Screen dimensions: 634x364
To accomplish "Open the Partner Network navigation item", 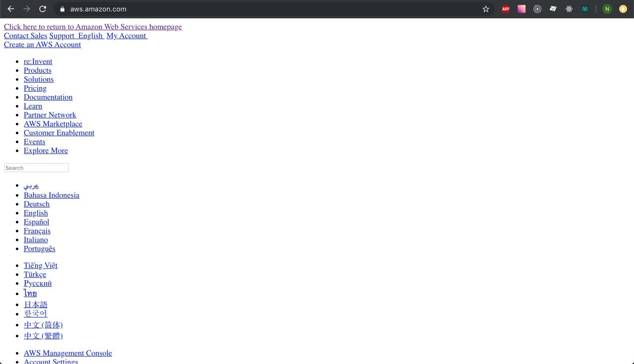I will click(x=50, y=115).
